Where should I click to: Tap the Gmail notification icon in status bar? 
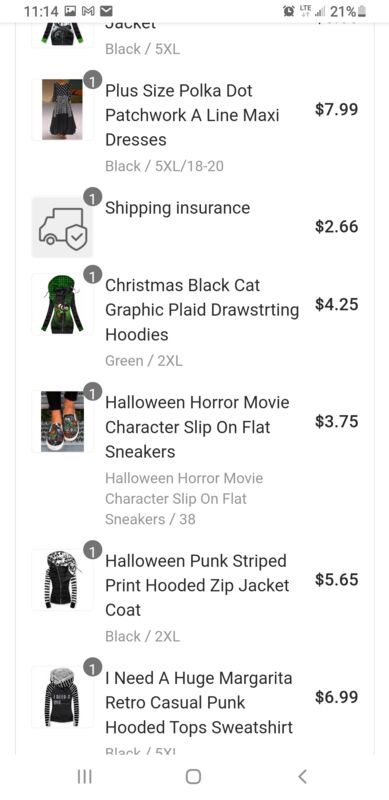[x=90, y=11]
